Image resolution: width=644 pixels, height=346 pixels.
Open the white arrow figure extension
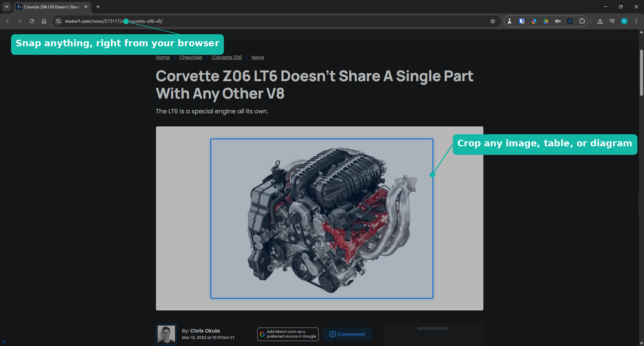click(x=509, y=21)
